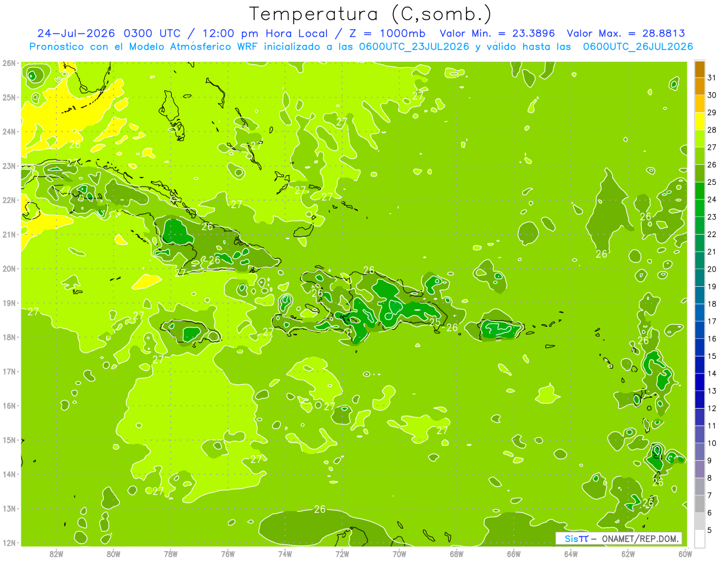
Task: Click the longitude axis label "78W"
Action: (170, 554)
